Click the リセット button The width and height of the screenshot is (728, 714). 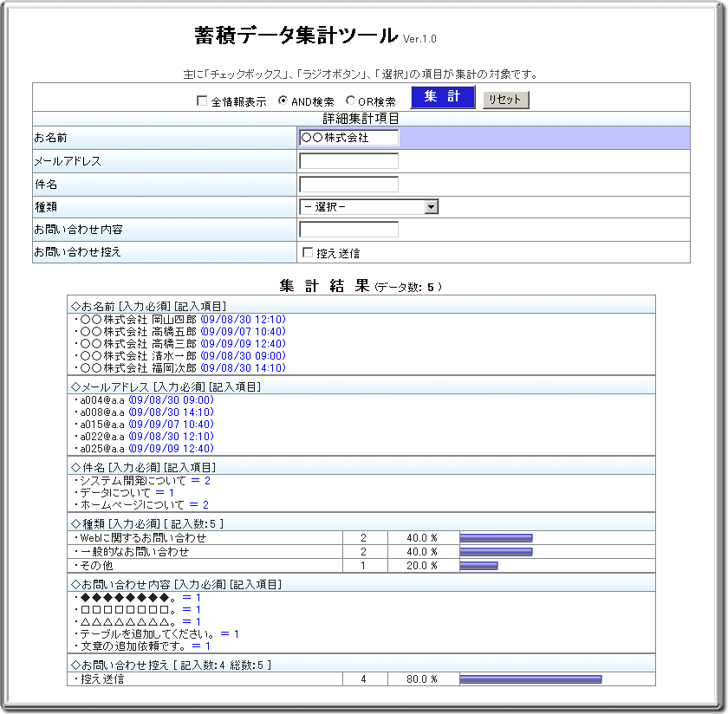pyautogui.click(x=505, y=100)
